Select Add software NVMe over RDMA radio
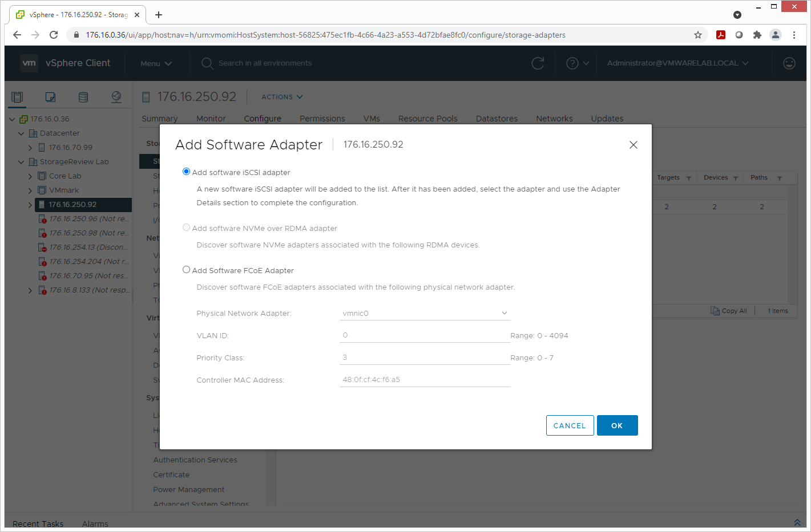811x532 pixels. (x=186, y=228)
